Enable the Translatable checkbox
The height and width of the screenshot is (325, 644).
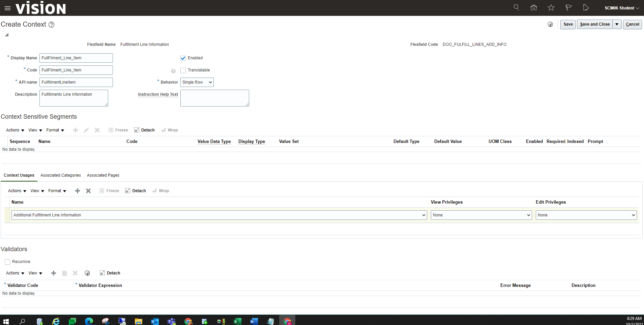(x=183, y=70)
